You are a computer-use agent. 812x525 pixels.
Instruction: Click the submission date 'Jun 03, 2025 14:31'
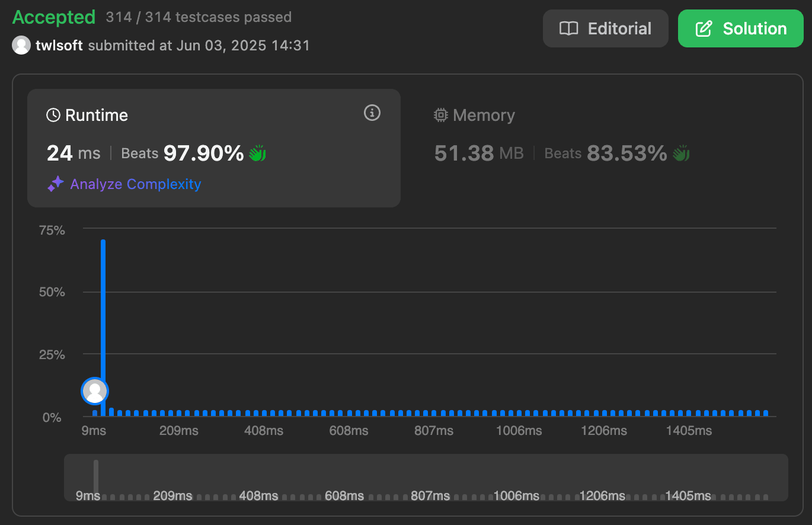(243, 46)
